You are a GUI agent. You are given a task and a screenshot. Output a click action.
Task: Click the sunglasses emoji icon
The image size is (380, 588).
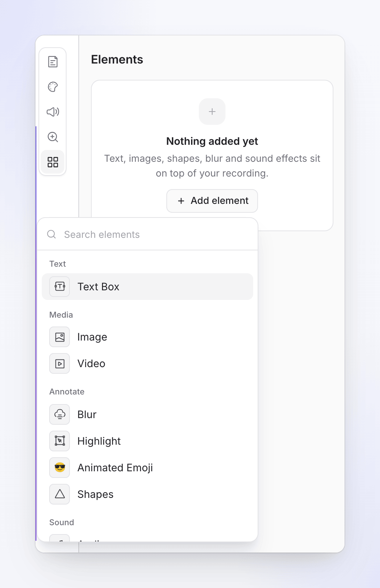(60, 468)
